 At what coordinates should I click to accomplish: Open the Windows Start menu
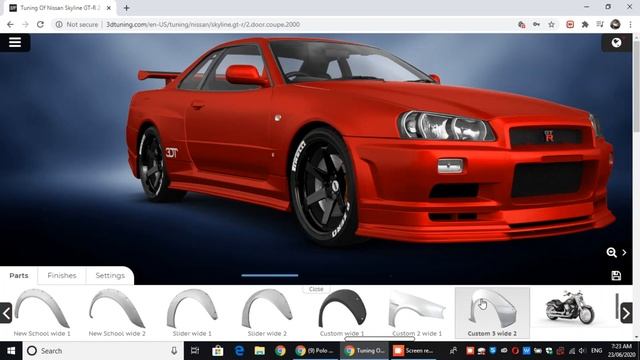[11, 351]
